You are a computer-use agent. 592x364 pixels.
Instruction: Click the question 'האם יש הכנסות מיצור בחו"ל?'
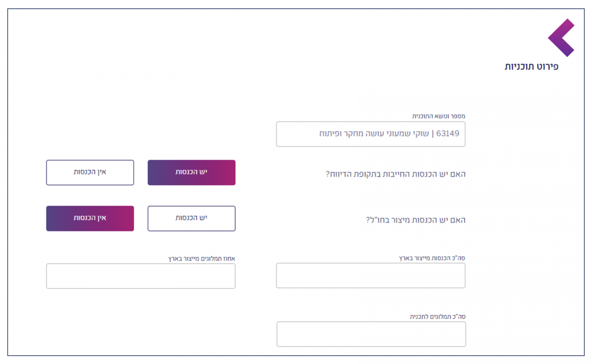click(x=415, y=220)
